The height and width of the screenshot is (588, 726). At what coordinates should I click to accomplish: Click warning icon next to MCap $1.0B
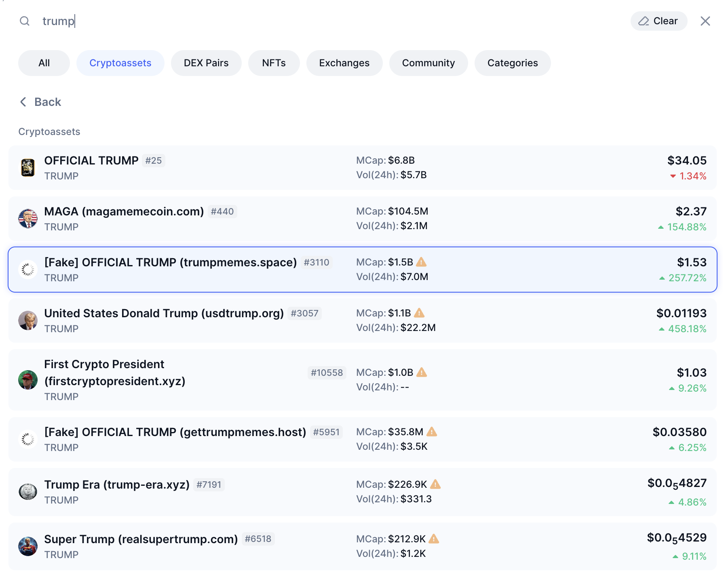(422, 372)
